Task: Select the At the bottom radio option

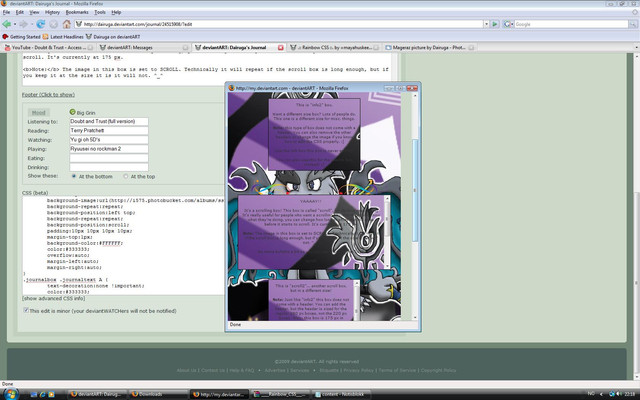Action: click(74, 176)
